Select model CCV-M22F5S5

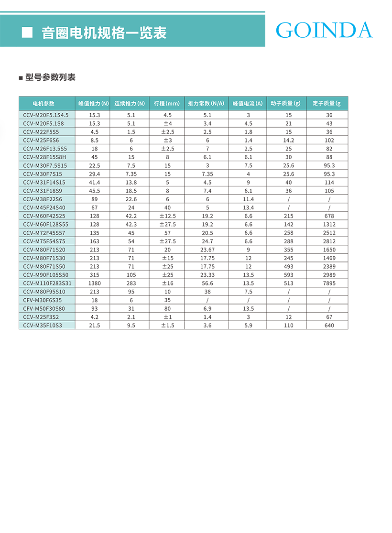[41, 132]
